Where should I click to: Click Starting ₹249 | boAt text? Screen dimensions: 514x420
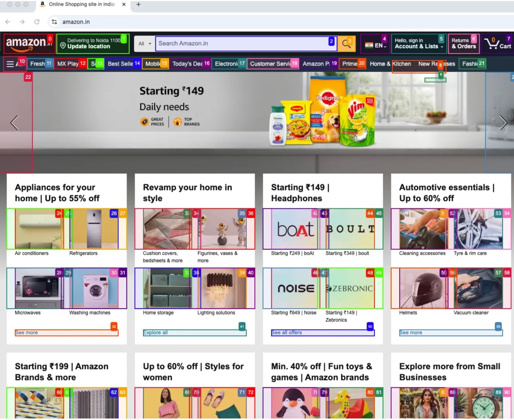[x=293, y=253]
